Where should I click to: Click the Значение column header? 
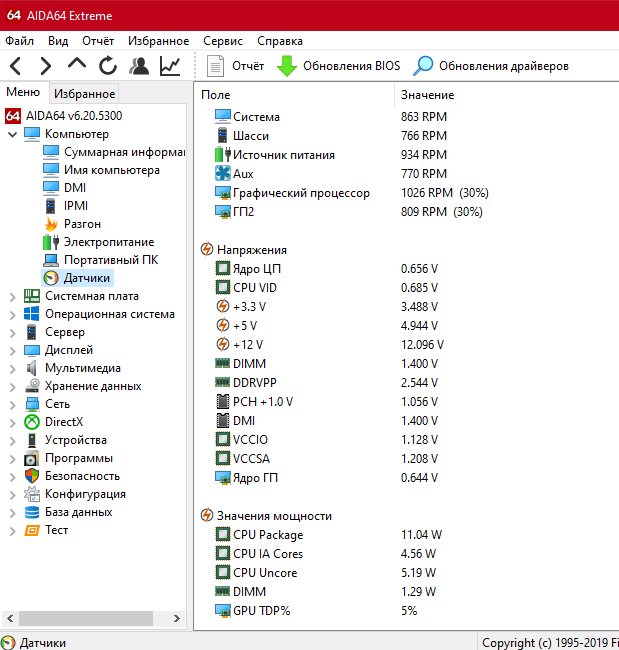pyautogui.click(x=427, y=95)
